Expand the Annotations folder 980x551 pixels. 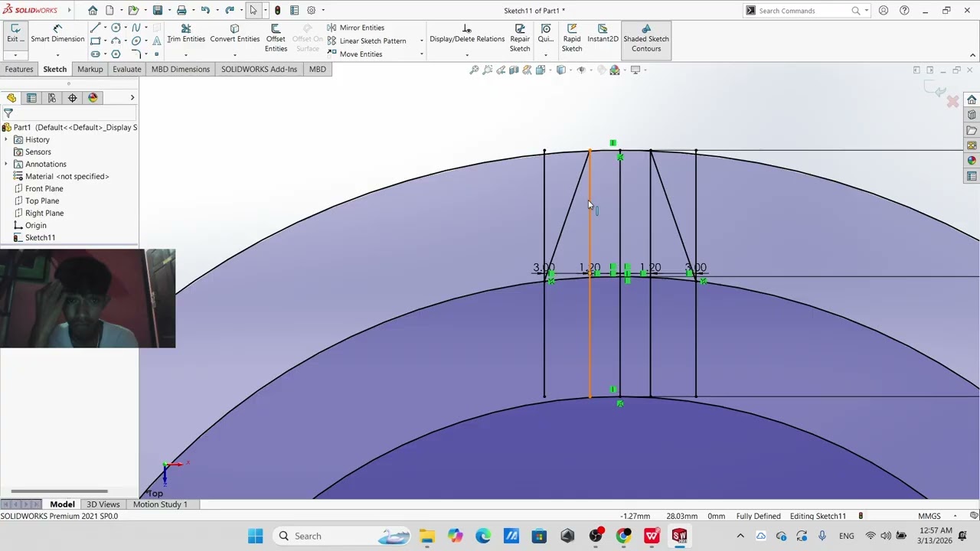point(6,165)
